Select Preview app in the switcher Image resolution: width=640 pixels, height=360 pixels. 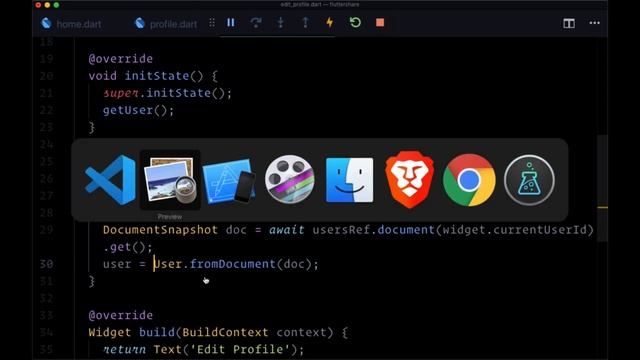pos(170,180)
